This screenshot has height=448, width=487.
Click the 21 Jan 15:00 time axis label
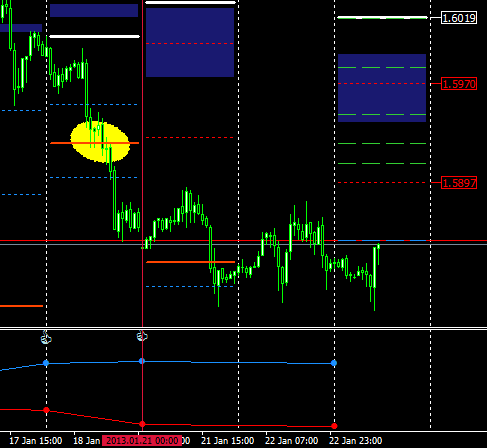pyautogui.click(x=228, y=441)
